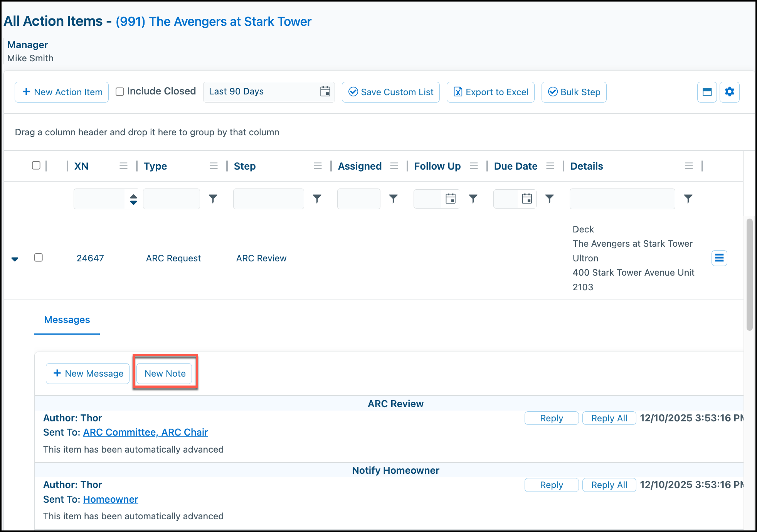Click Export to Excel button
This screenshot has height=532, width=757.
(491, 92)
